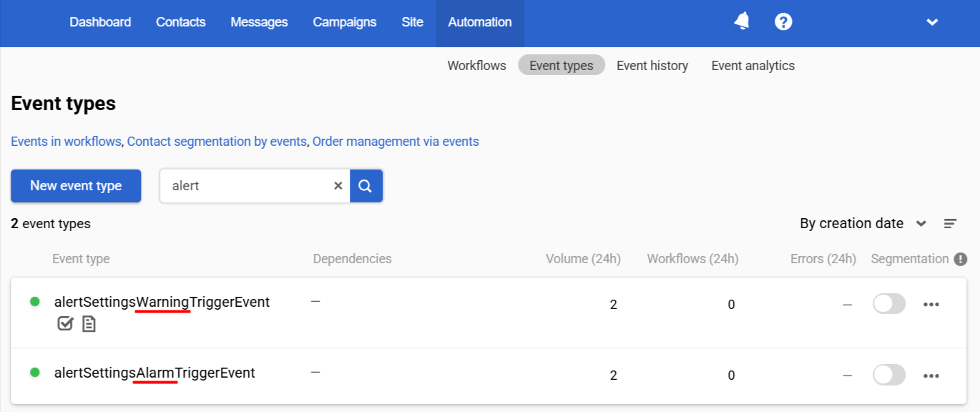Click the Volume (24h) column header
This screenshot has height=412, width=980.
583,259
